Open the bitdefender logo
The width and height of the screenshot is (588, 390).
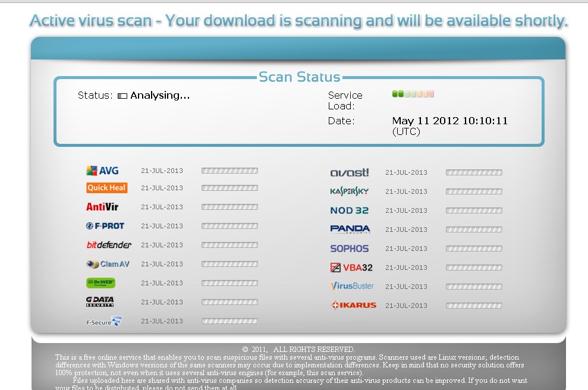(x=109, y=245)
